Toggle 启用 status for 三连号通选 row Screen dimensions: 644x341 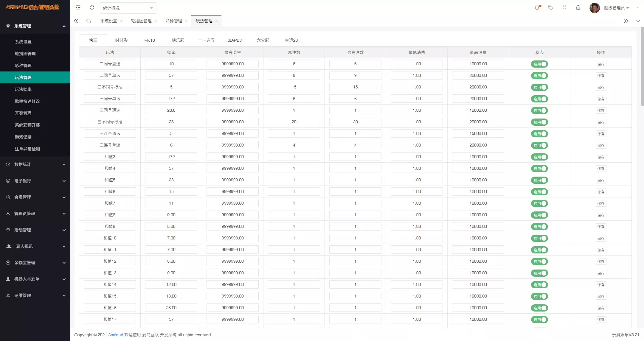pos(539,133)
